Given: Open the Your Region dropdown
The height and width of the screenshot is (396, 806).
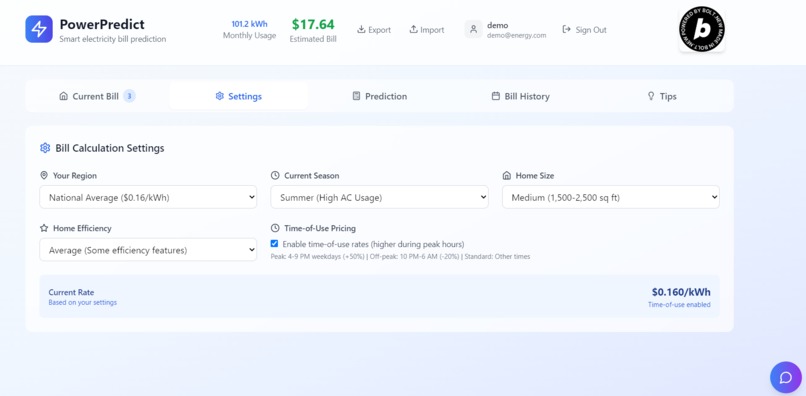Looking at the screenshot, I should click(148, 197).
